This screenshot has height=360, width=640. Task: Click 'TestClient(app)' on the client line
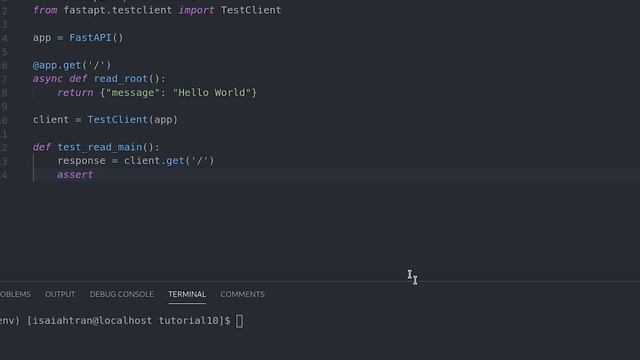133,120
